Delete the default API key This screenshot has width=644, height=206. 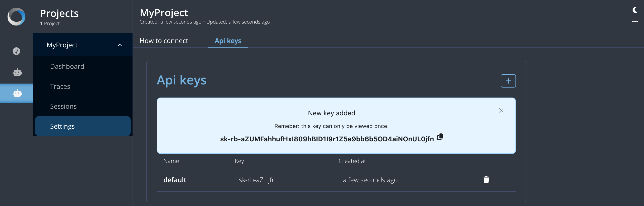pyautogui.click(x=486, y=179)
